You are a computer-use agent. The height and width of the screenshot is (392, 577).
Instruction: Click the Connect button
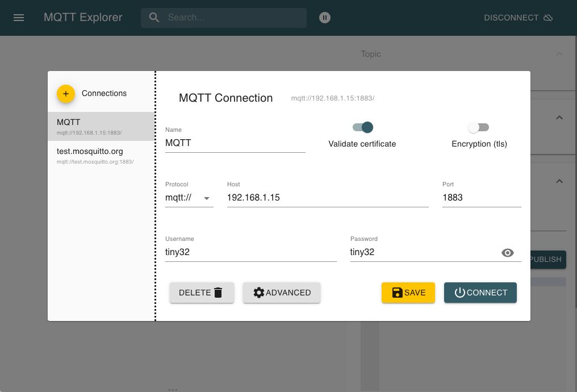click(x=480, y=293)
